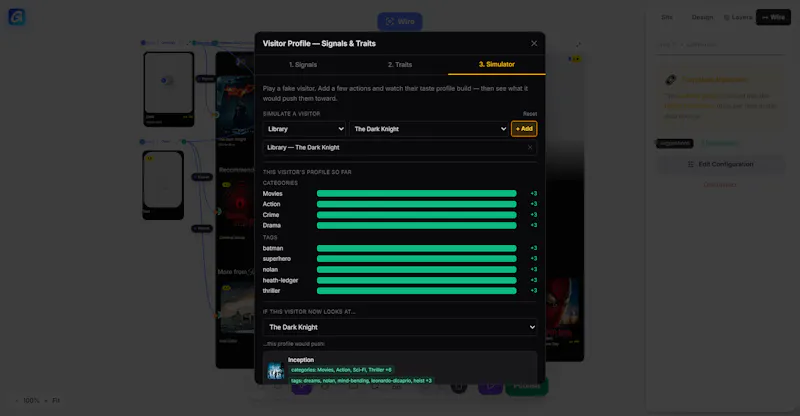Click the heath-ledger tag label
Screen dimensions: 800x416
point(281,280)
